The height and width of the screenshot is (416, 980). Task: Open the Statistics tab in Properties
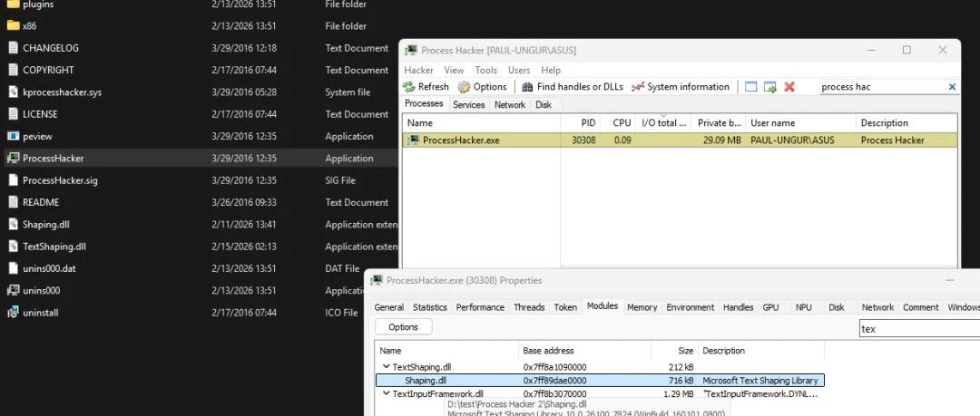tap(430, 307)
